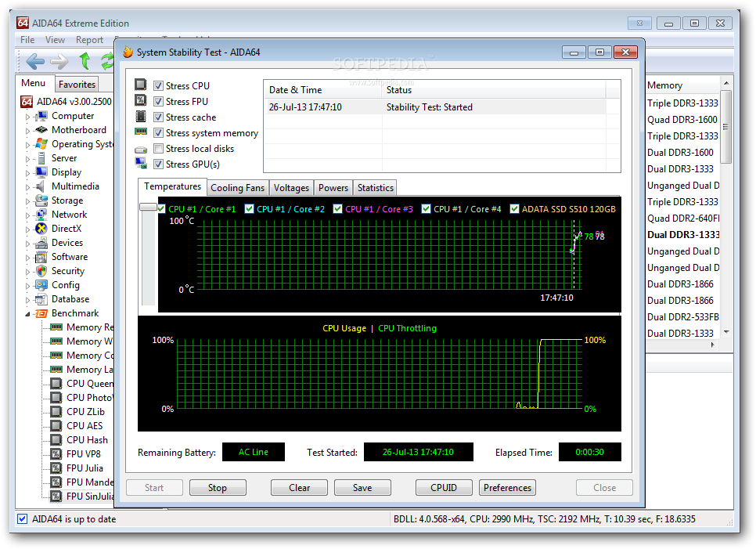Click the Stress FPU percent icon
Screen dimensions: 756x549
click(140, 100)
